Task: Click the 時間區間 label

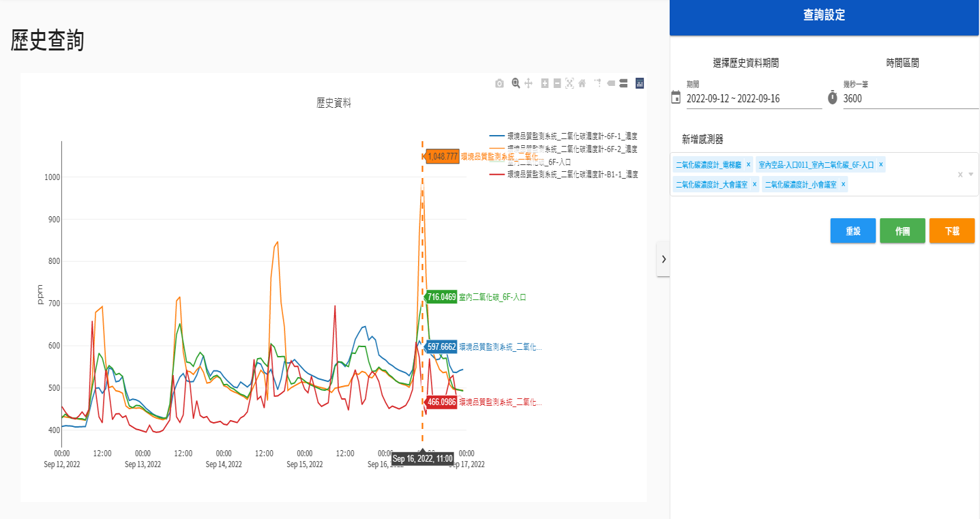Action: click(903, 63)
